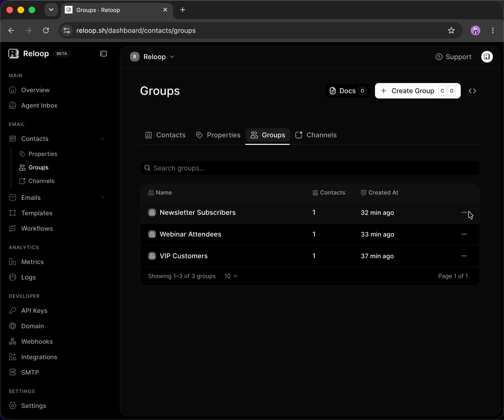The height and width of the screenshot is (420, 504).
Task: Open the Webinar Attendees three-dot menu
Action: click(464, 234)
